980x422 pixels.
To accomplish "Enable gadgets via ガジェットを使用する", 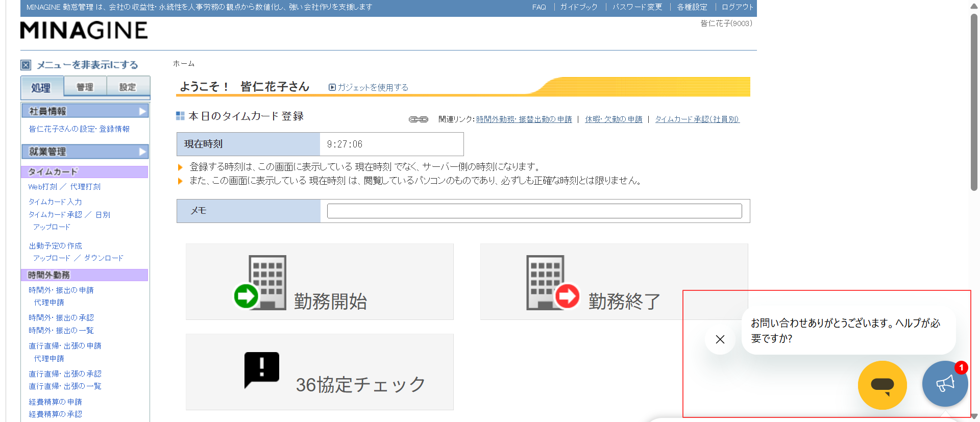I will tap(369, 88).
